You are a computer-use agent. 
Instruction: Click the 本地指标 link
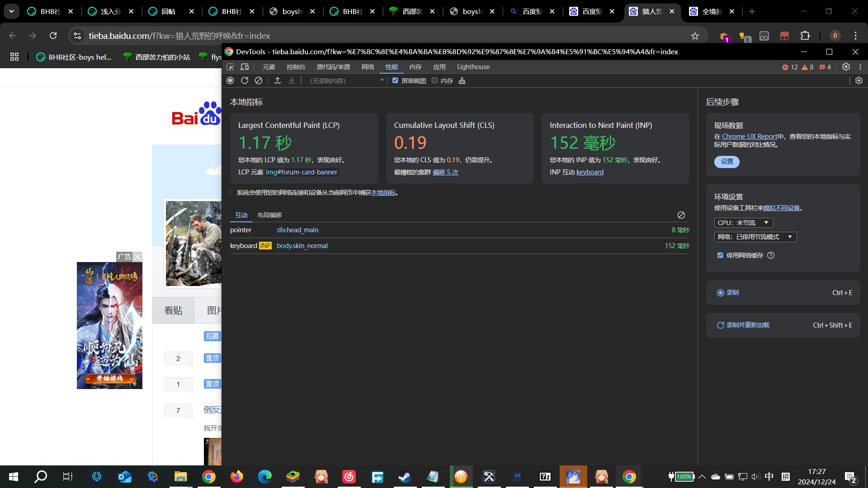[x=383, y=192]
